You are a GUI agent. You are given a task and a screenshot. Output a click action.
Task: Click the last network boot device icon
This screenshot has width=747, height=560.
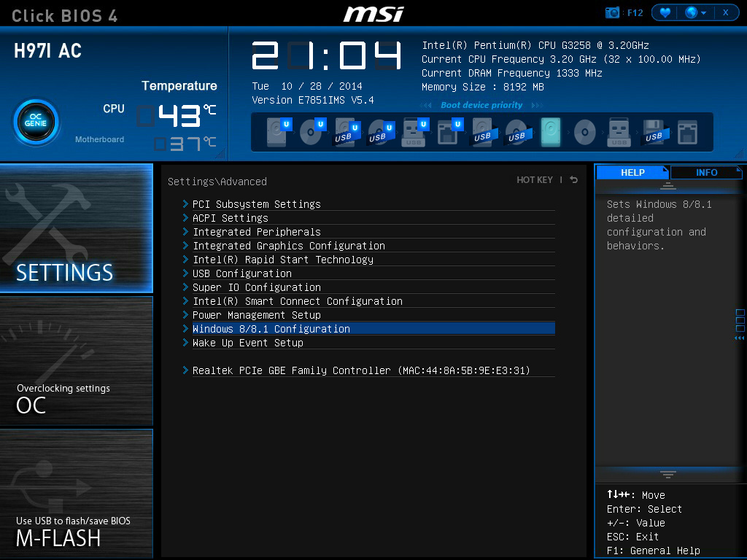click(x=687, y=132)
